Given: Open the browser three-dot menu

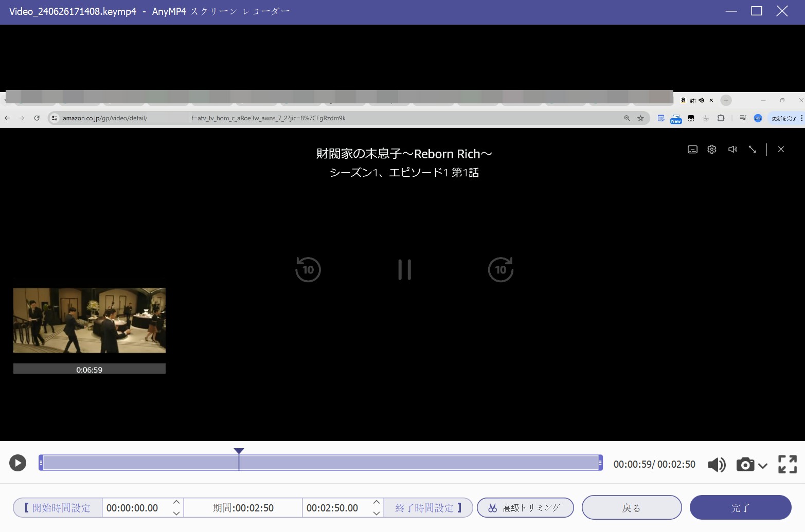Looking at the screenshot, I should [801, 118].
